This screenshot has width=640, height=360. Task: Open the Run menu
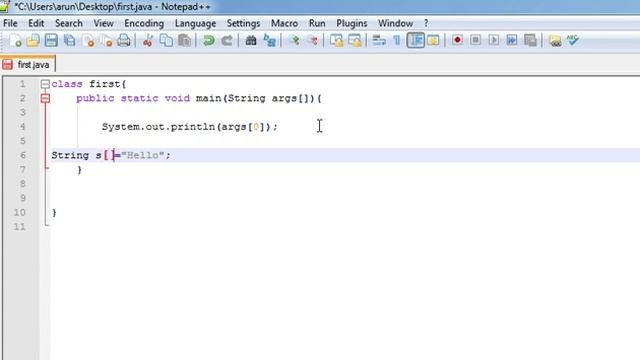317,23
